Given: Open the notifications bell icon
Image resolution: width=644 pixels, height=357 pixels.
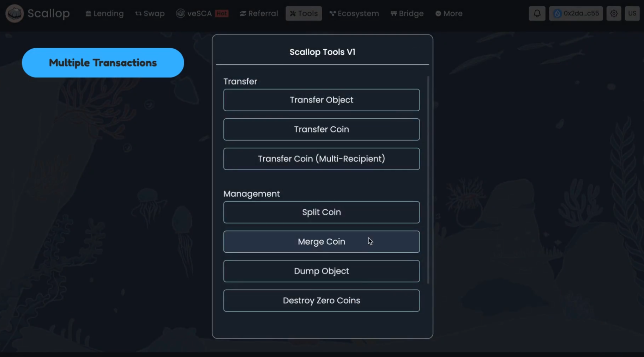Looking at the screenshot, I should click(x=537, y=14).
